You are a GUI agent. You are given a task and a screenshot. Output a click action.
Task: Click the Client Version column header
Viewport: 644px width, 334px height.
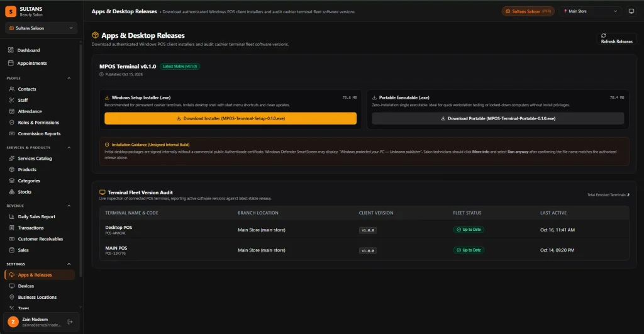click(x=376, y=213)
